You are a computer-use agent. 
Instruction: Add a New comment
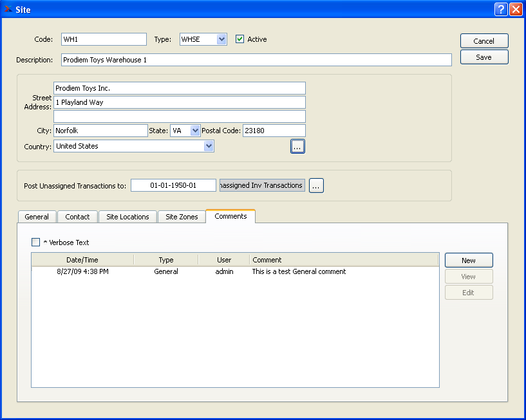coord(468,260)
